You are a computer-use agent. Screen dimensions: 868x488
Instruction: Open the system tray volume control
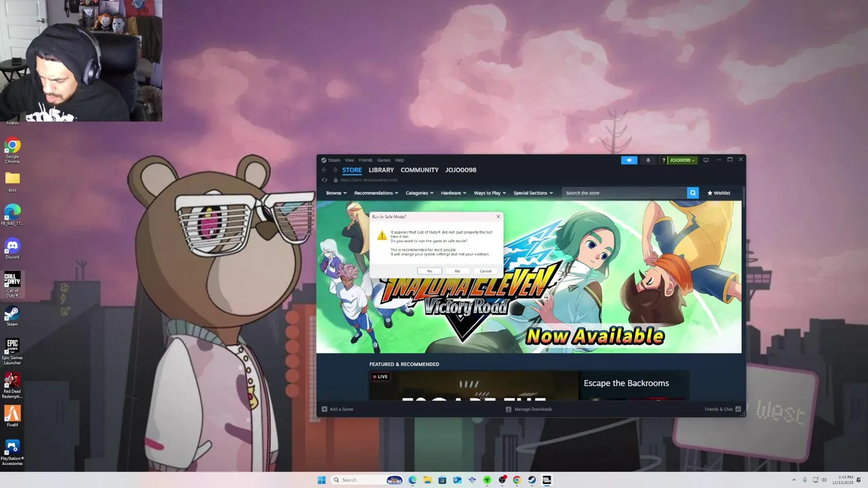coord(825,480)
